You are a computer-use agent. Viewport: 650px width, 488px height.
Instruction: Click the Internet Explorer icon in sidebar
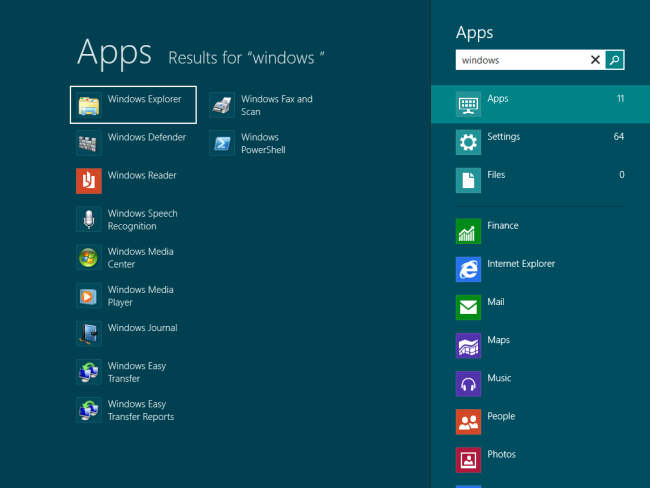coord(468,269)
